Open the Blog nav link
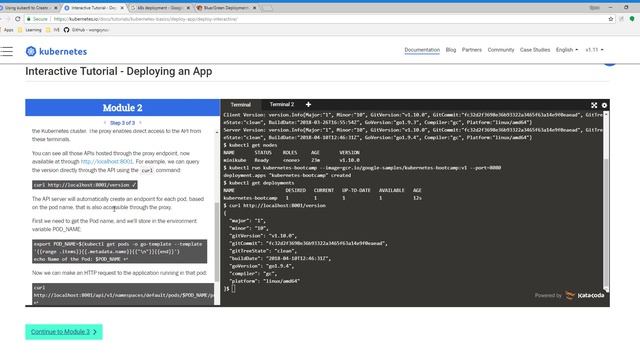The image size is (640, 360). (x=451, y=50)
